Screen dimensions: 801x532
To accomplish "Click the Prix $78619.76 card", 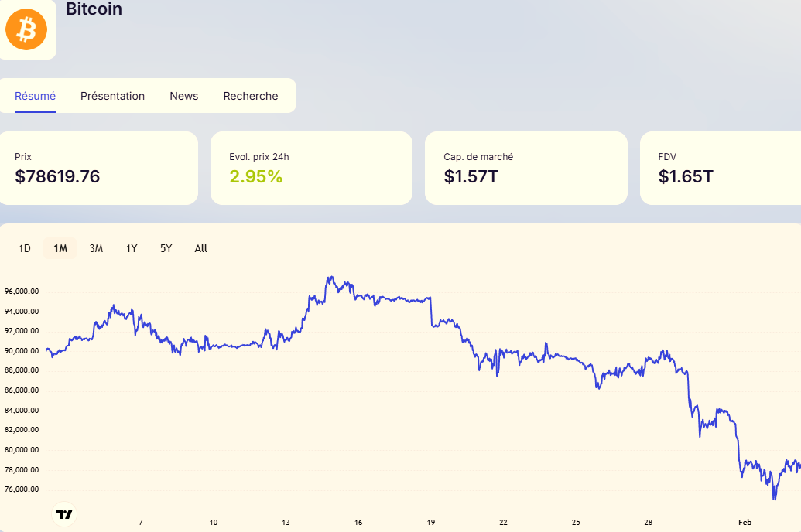I will click(x=98, y=168).
